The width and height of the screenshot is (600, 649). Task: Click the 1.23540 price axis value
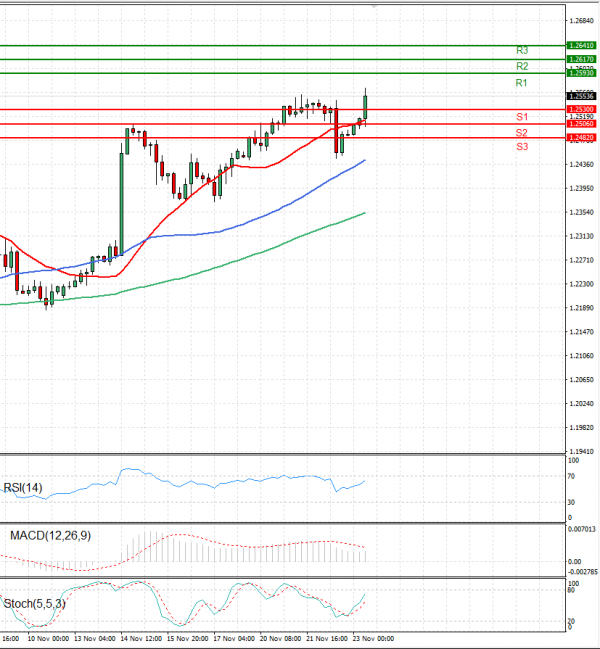pos(581,212)
